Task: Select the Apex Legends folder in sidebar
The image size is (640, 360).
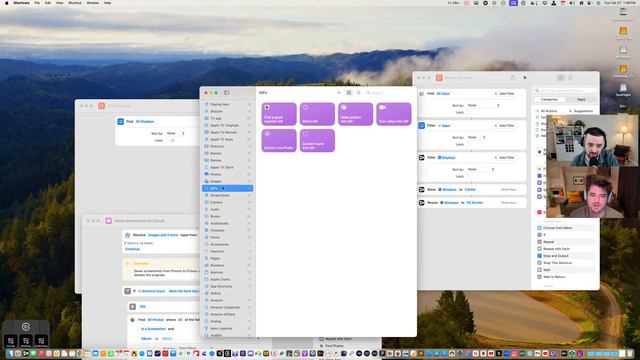Action: click(x=228, y=328)
